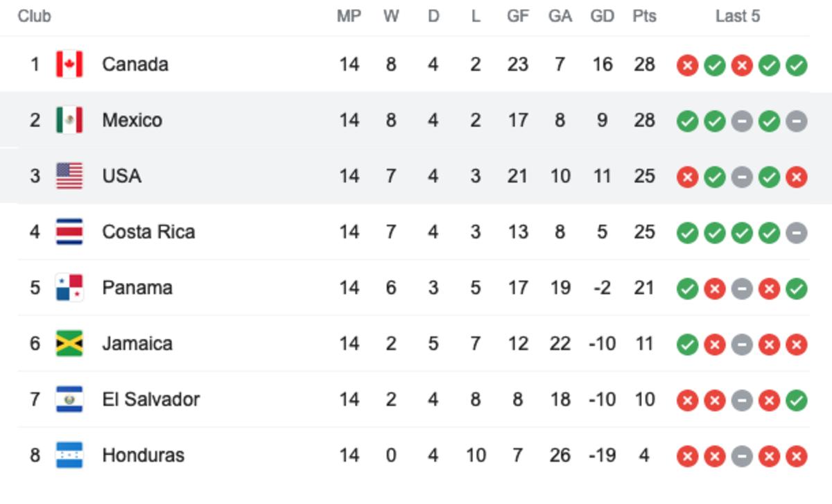Click Canada's most recent win icon

797,65
